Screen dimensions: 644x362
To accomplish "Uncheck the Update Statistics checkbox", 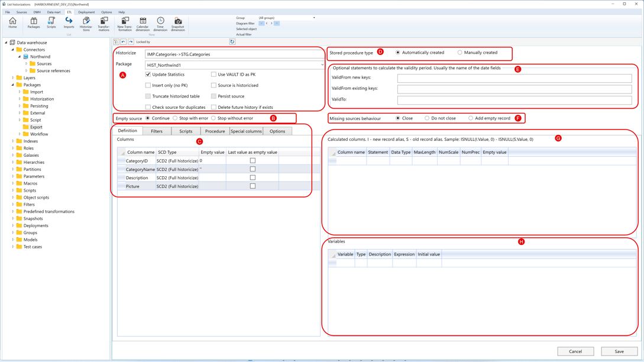I will pyautogui.click(x=148, y=75).
